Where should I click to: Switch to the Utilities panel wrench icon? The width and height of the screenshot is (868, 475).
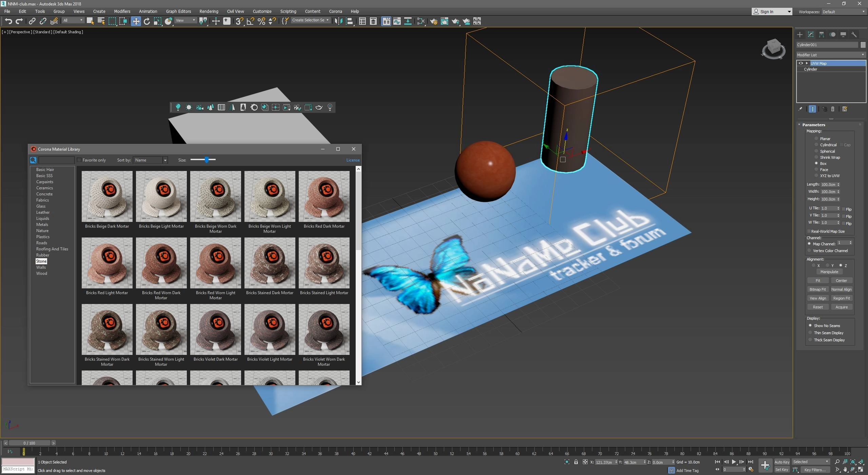click(854, 35)
